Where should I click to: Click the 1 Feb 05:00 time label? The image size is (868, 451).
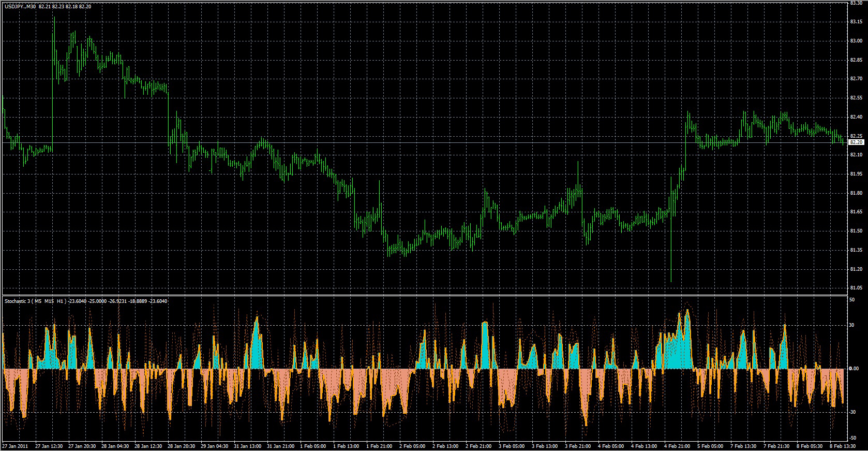(x=313, y=446)
